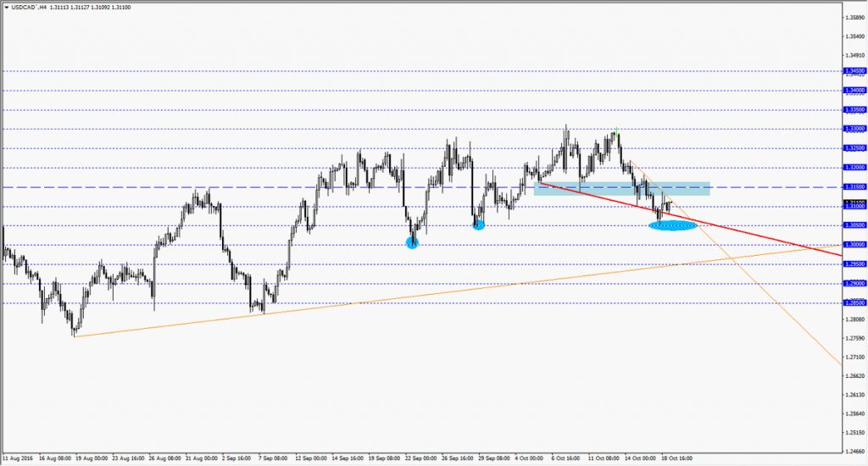Viewport: 868px width, 466px height.
Task: Click the 1.27100 price axis value
Action: 854,357
